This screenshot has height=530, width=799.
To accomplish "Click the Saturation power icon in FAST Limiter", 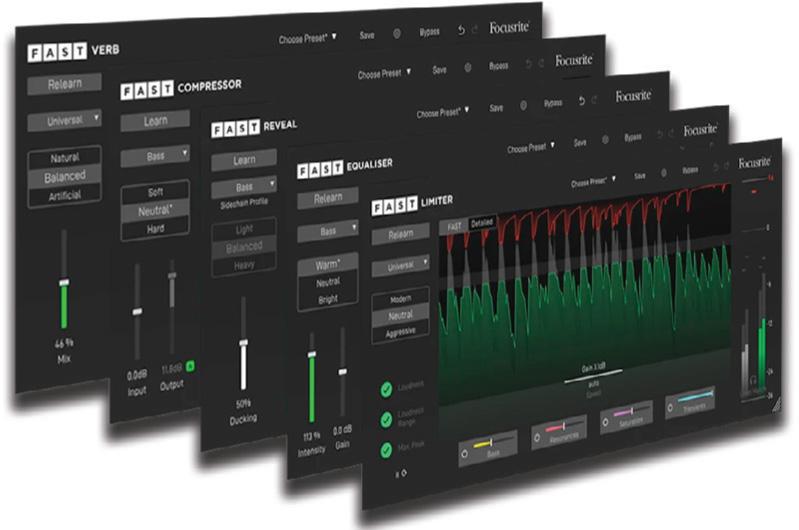I will (x=605, y=422).
